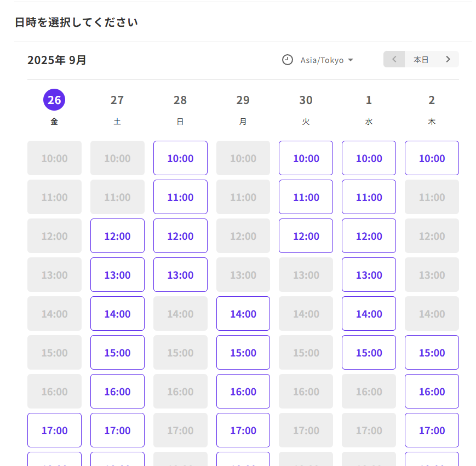476x466 pixels.
Task: Open the Asia/Tokyo timezone dropdown
Action: (x=326, y=60)
